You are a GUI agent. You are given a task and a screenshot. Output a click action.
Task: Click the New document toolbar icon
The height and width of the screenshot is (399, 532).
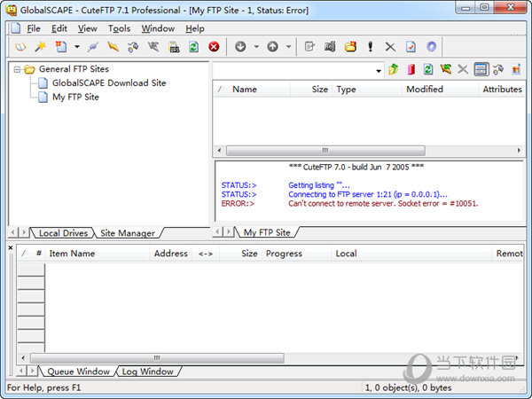pos(61,46)
